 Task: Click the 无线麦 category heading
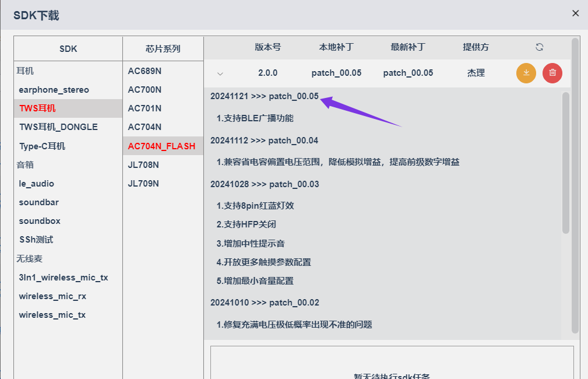[29, 258]
